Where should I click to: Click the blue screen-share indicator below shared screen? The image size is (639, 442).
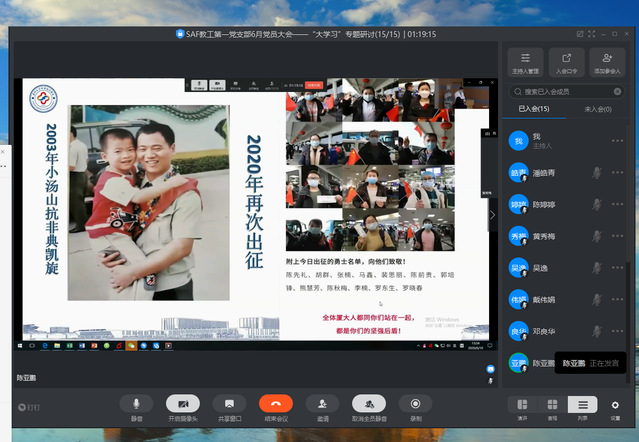pyautogui.click(x=491, y=369)
